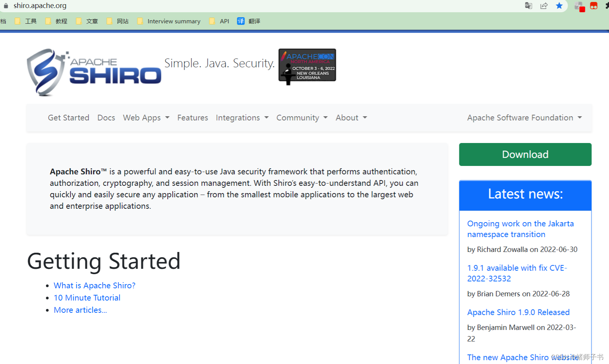The width and height of the screenshot is (609, 364).
Task: Open the What is Apache Shiro? link
Action: click(95, 286)
